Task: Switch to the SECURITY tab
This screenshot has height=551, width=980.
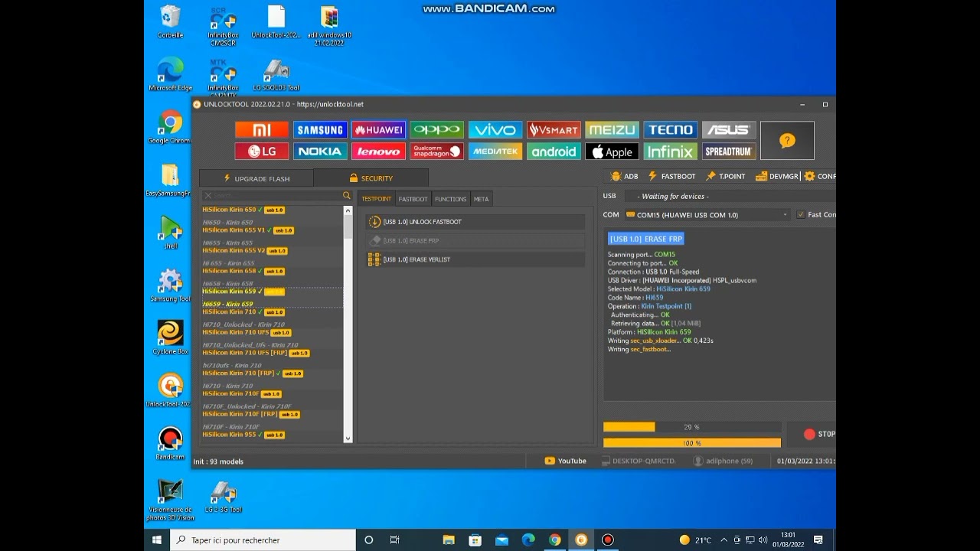Action: (x=371, y=178)
